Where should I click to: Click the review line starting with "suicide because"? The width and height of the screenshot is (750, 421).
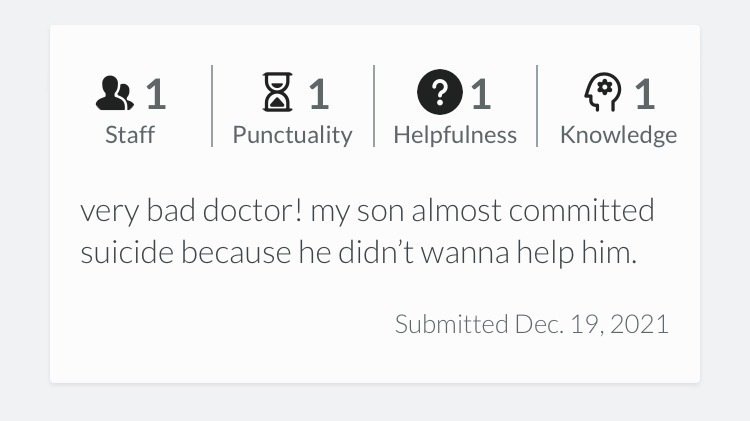pyautogui.click(x=358, y=254)
